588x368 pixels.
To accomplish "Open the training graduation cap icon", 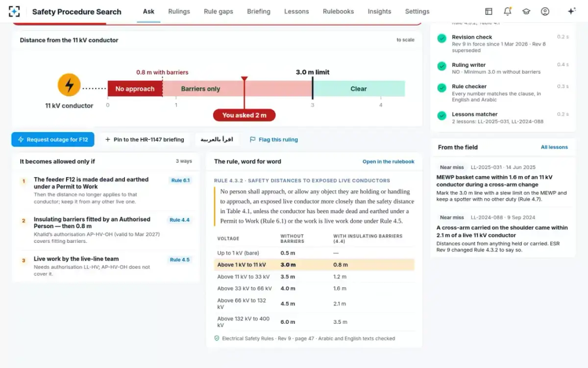I will click(x=526, y=11).
